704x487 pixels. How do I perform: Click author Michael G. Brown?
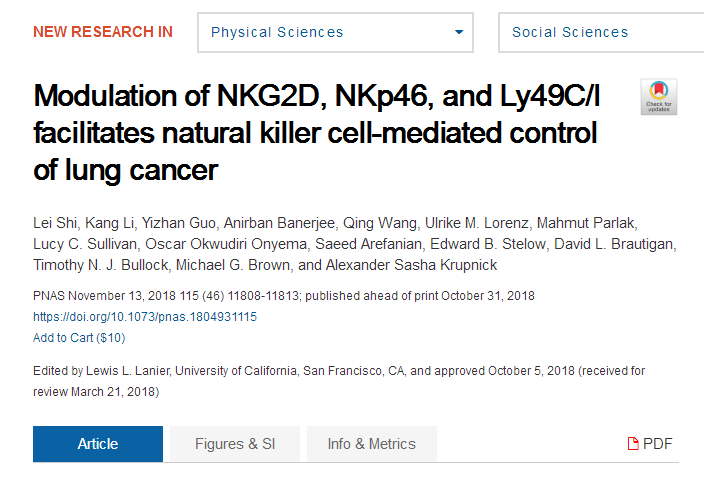coord(233,265)
